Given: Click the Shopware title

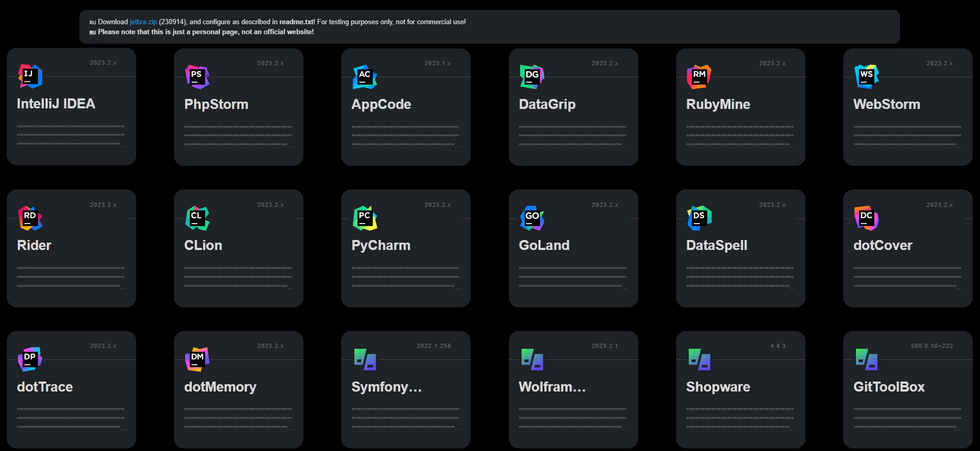Looking at the screenshot, I should (718, 387).
